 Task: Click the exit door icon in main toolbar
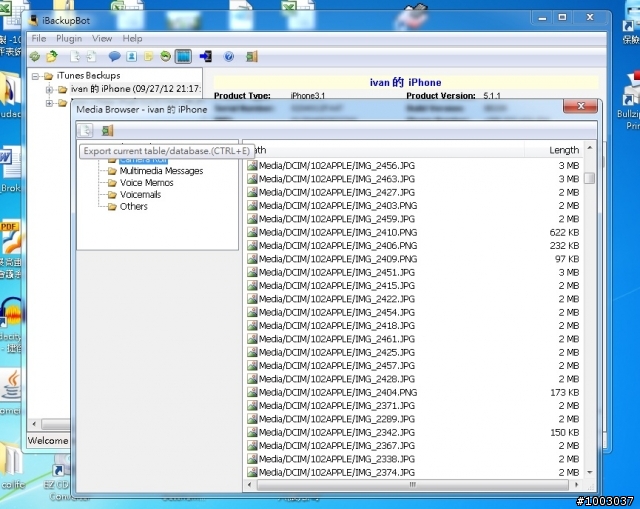pos(252,56)
